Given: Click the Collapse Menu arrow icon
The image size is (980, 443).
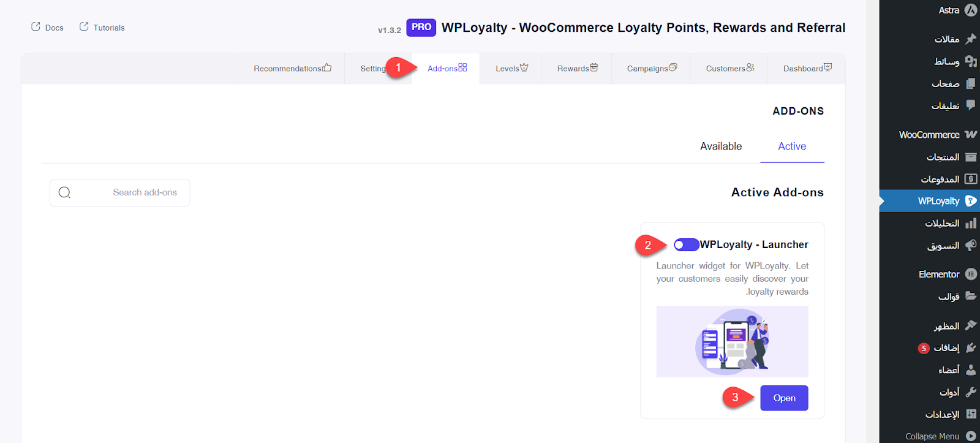Looking at the screenshot, I should (x=971, y=436).
